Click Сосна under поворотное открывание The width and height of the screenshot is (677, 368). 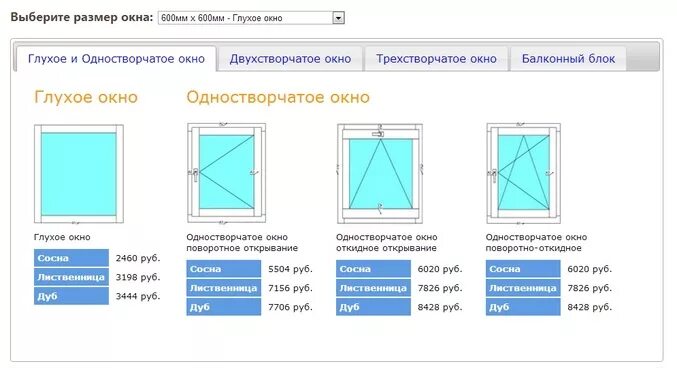(x=224, y=269)
